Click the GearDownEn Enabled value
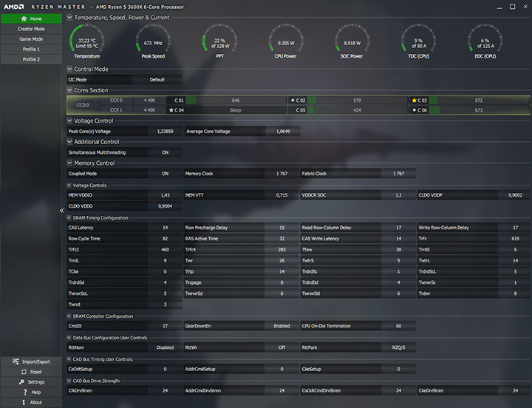The width and height of the screenshot is (532, 408). click(282, 326)
